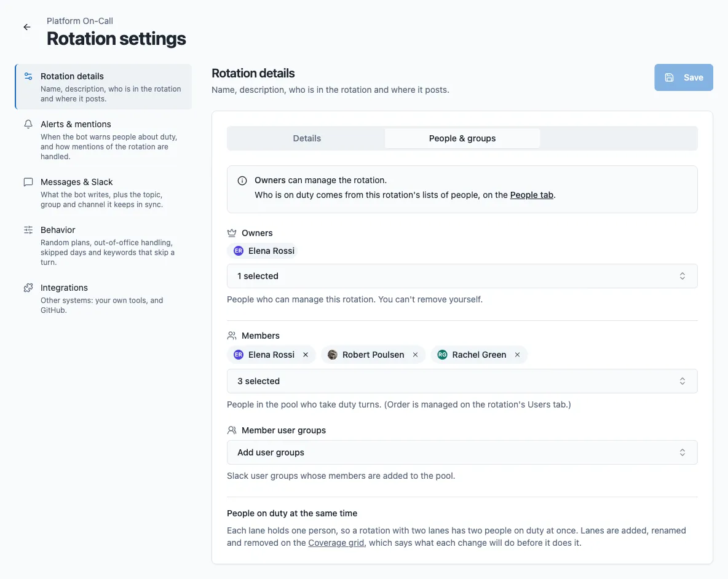
Task: Remove Rachel Green from Members
Action: point(517,355)
